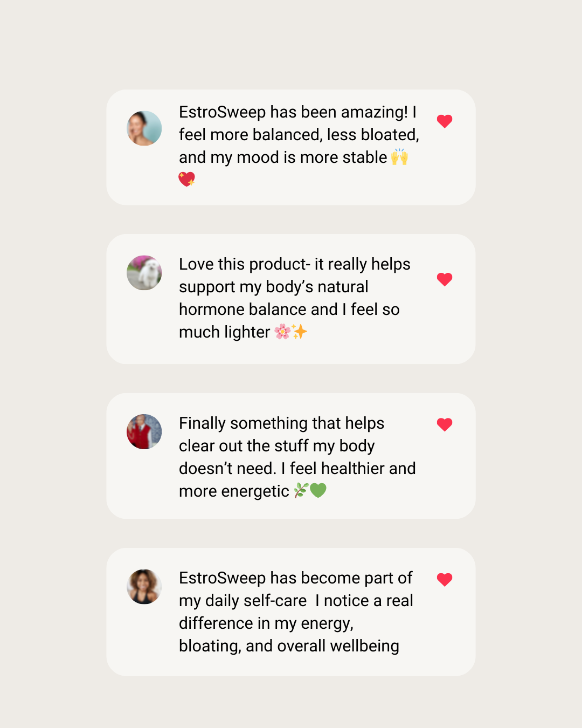Image resolution: width=582 pixels, height=728 pixels.
Task: Open profile photo of first reviewer
Action: [144, 128]
